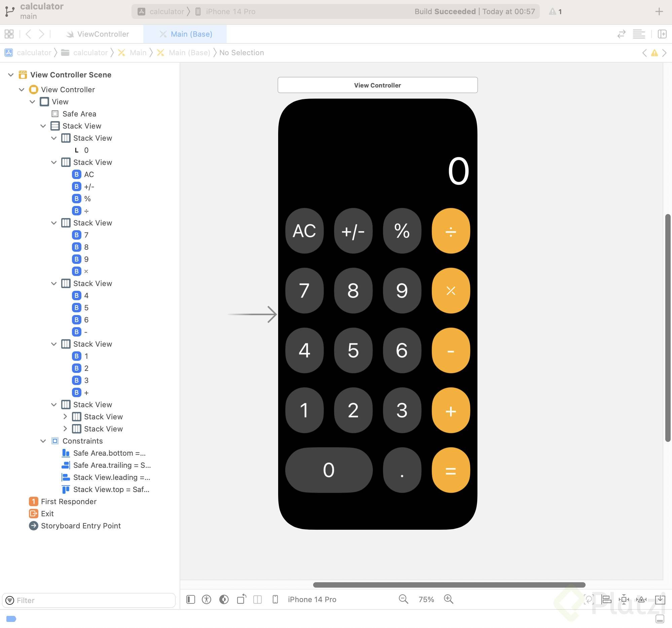Collapse the View node in outline
The width and height of the screenshot is (672, 628).
tap(32, 102)
